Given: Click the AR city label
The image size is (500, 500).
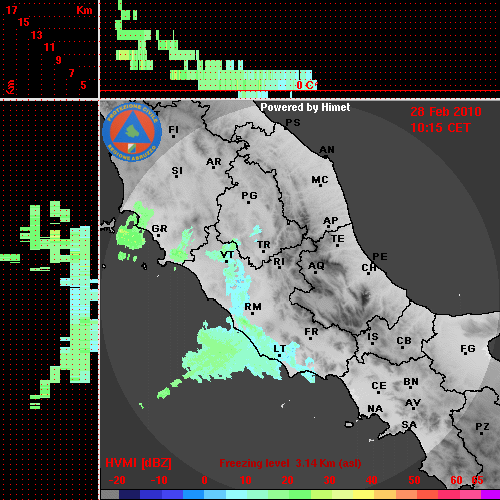Looking at the screenshot, I should point(214,162).
